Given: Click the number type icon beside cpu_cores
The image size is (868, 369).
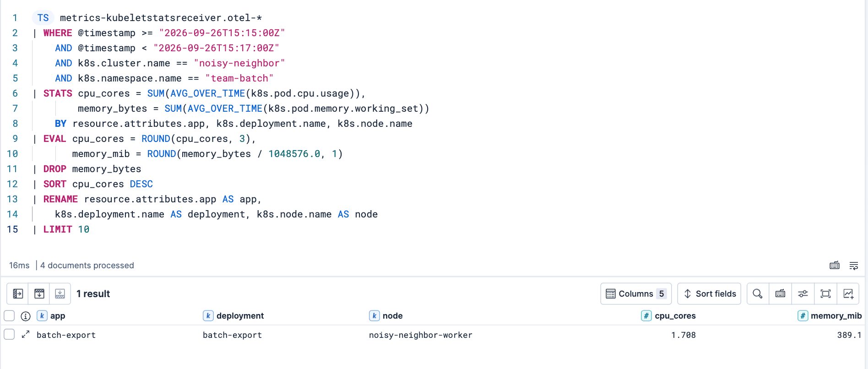Looking at the screenshot, I should click(x=646, y=316).
